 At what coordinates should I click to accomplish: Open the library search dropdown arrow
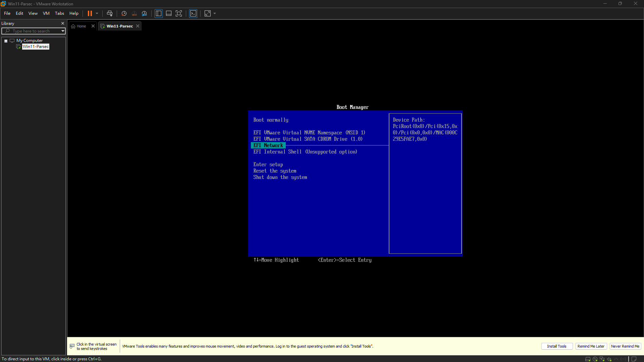coord(63,31)
